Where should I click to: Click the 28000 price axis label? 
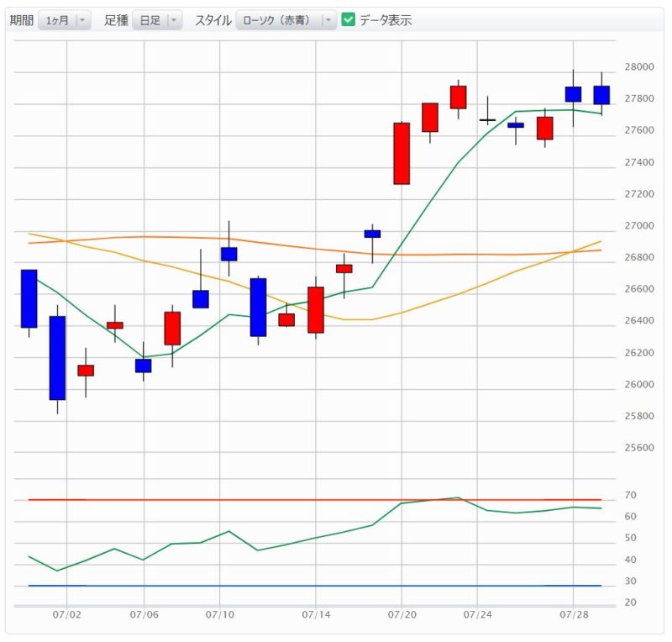click(x=639, y=67)
